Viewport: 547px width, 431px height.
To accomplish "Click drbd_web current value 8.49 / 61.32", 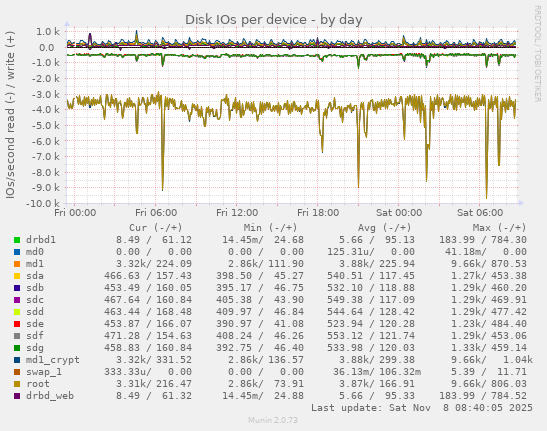I will 154,396.
